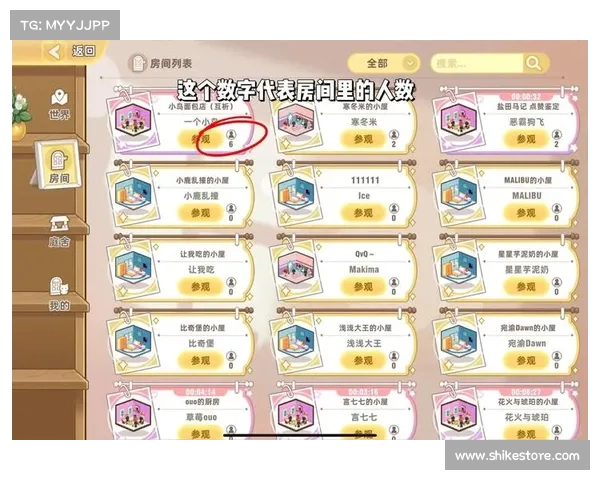Image resolution: width=600 pixels, height=480 pixels.
Task: Visit (参观) the MALIBU room
Action: click(526, 212)
